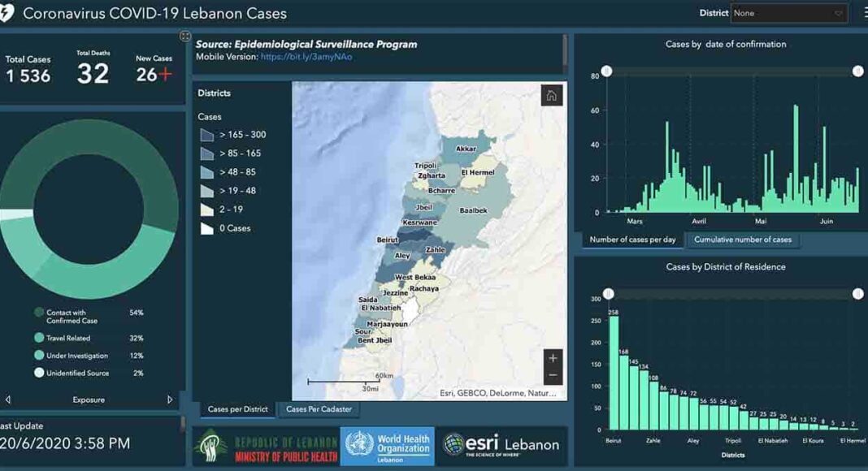
Task: Click the Beirut bar in district chart
Action: point(614,372)
